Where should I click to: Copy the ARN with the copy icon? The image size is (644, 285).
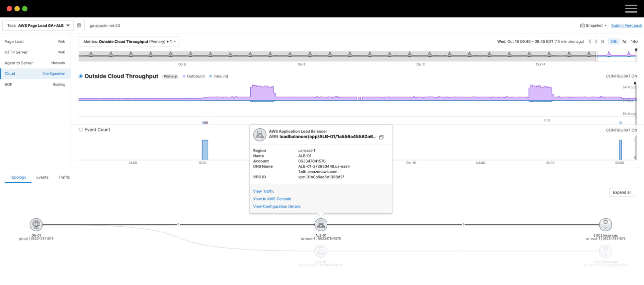tap(381, 137)
